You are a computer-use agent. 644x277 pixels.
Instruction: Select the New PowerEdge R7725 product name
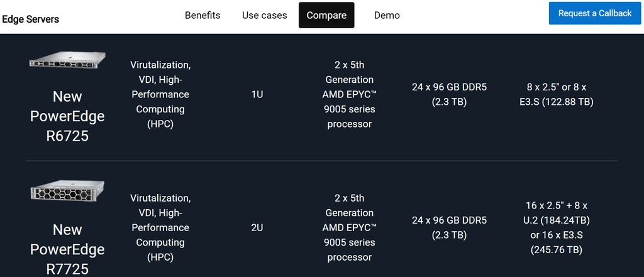click(67, 249)
